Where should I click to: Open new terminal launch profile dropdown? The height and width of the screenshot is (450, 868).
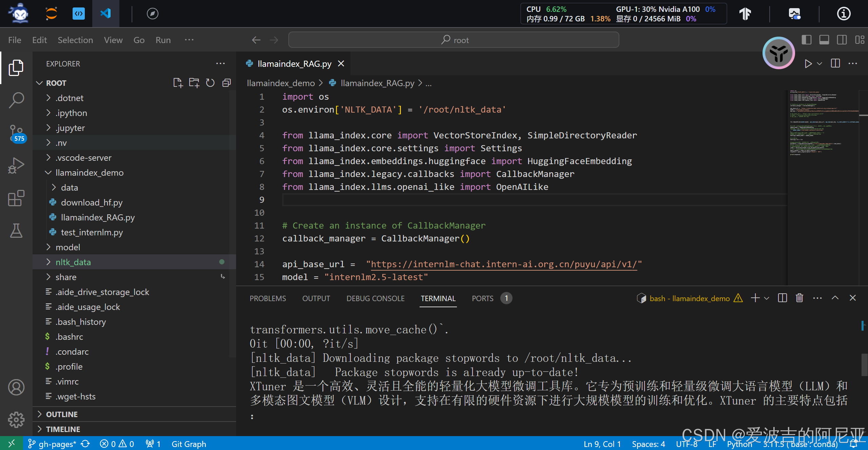(767, 298)
